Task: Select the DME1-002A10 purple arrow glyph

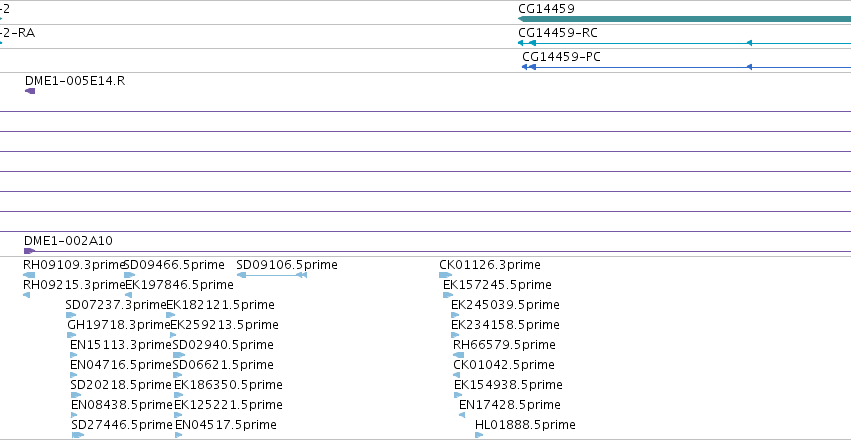Action: [x=29, y=251]
